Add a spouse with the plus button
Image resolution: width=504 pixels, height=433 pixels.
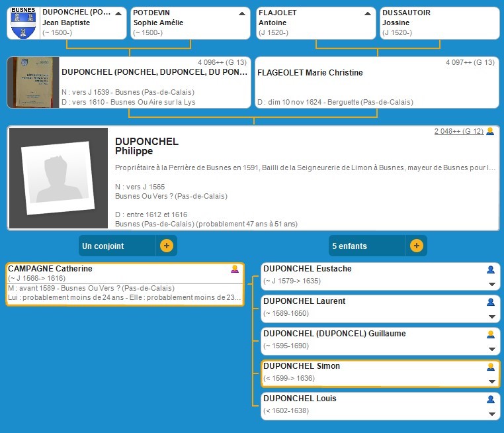(167, 246)
